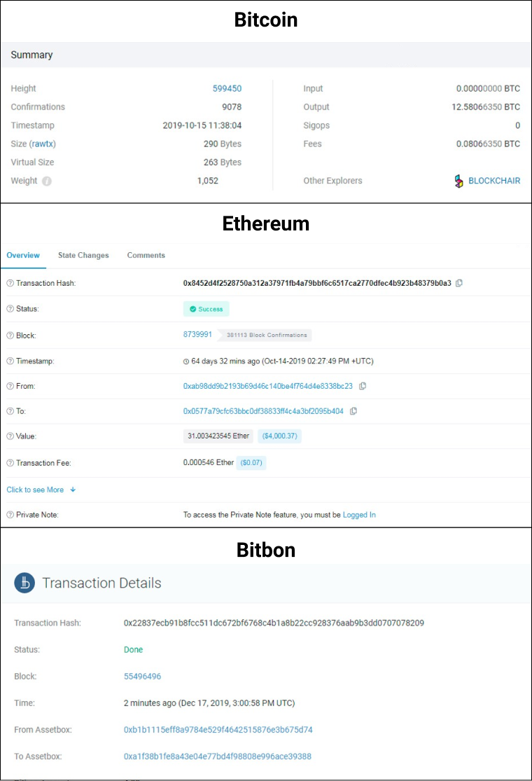The width and height of the screenshot is (532, 781).
Task: Open the BLOCKCHAIR explorer link
Action: (494, 181)
